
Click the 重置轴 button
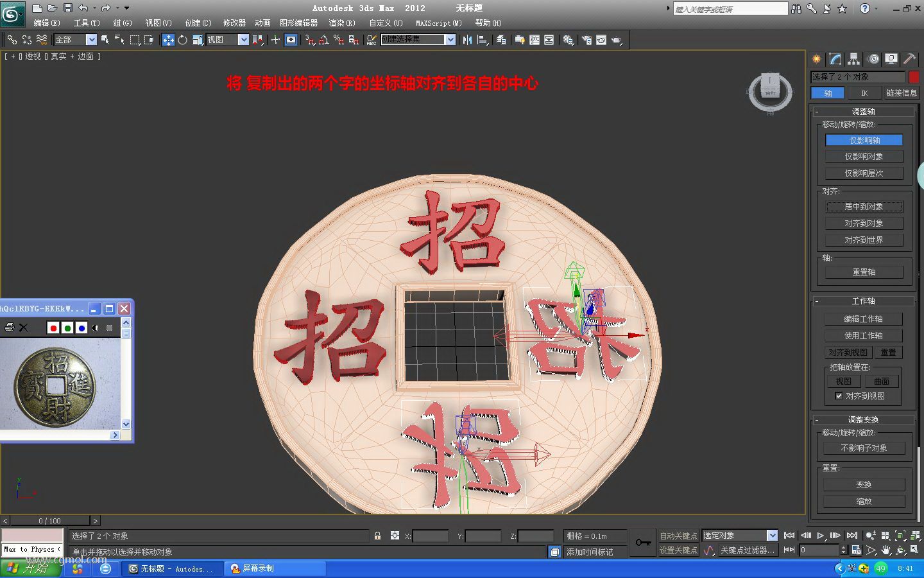pos(864,272)
